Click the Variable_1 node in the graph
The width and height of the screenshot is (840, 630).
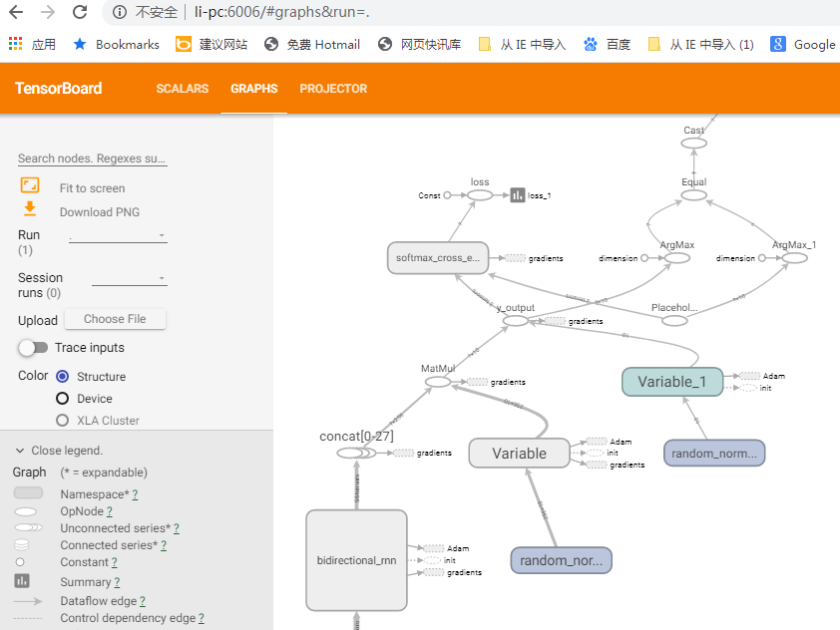point(672,382)
